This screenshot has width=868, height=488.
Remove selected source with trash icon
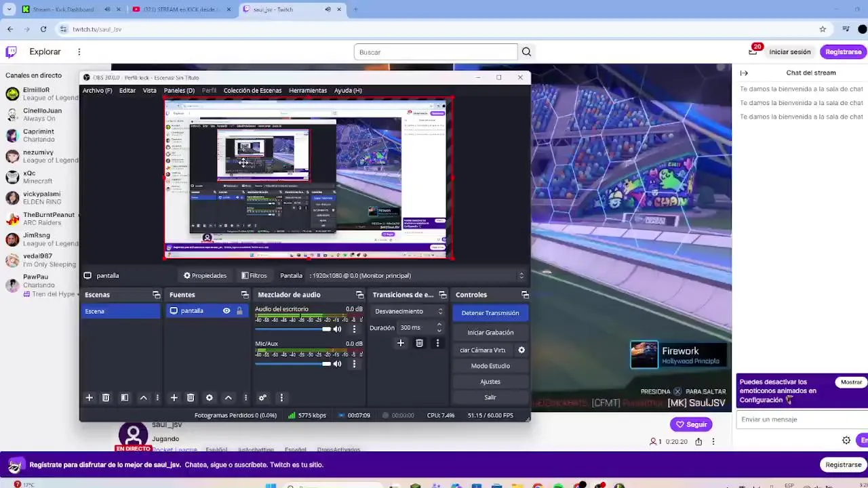(x=191, y=398)
